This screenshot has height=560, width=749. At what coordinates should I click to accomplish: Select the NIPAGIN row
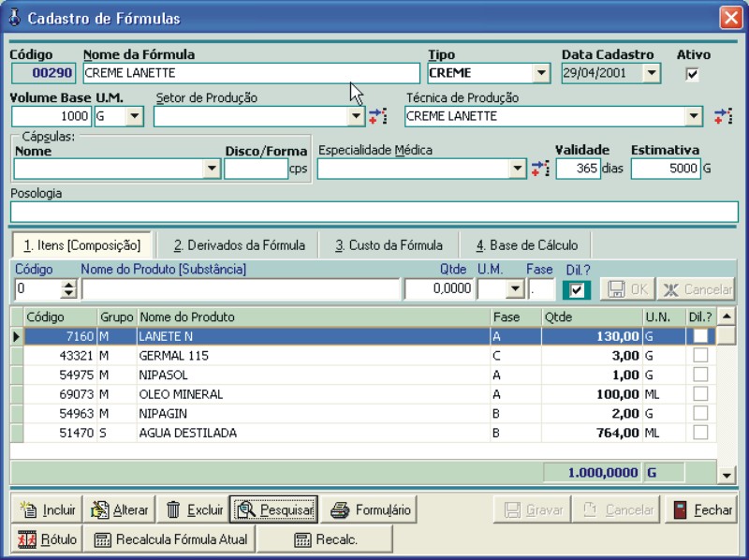[370, 413]
